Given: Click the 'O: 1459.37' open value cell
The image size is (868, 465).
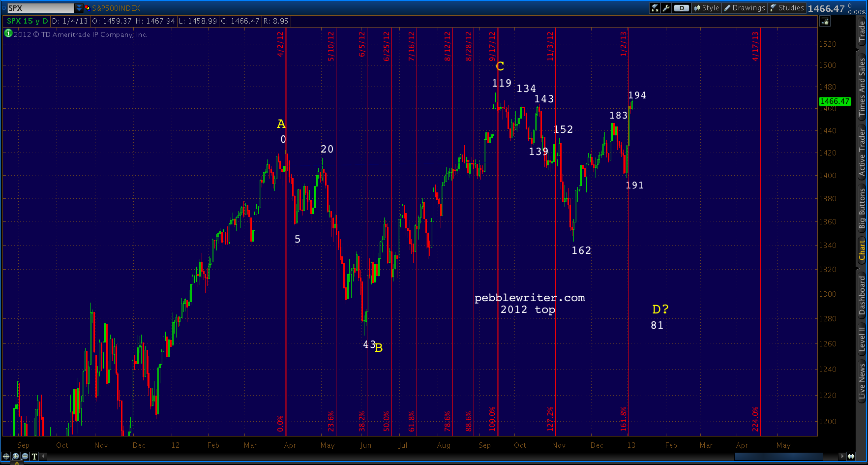Looking at the screenshot, I should [112, 21].
